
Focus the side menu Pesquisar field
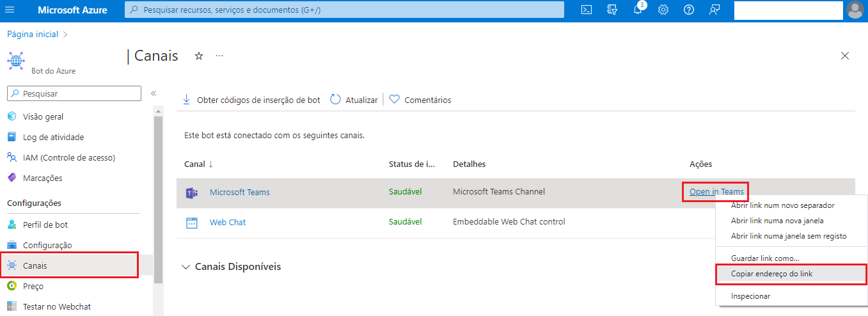(x=74, y=93)
